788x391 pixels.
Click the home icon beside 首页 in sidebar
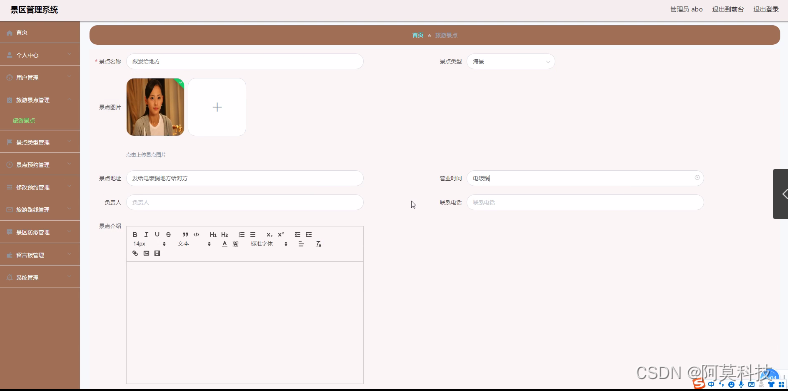pos(9,33)
